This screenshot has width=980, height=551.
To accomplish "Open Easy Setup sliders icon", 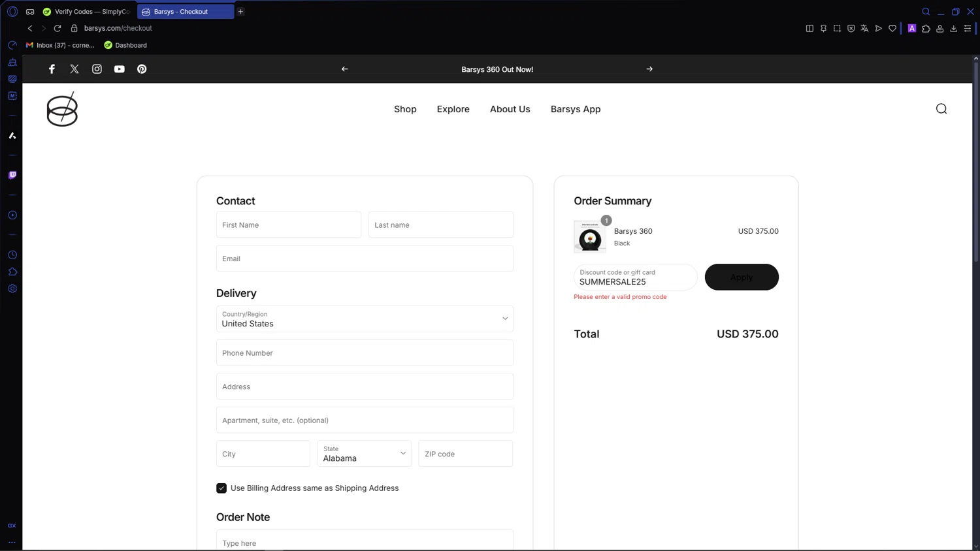I will [x=968, y=28].
